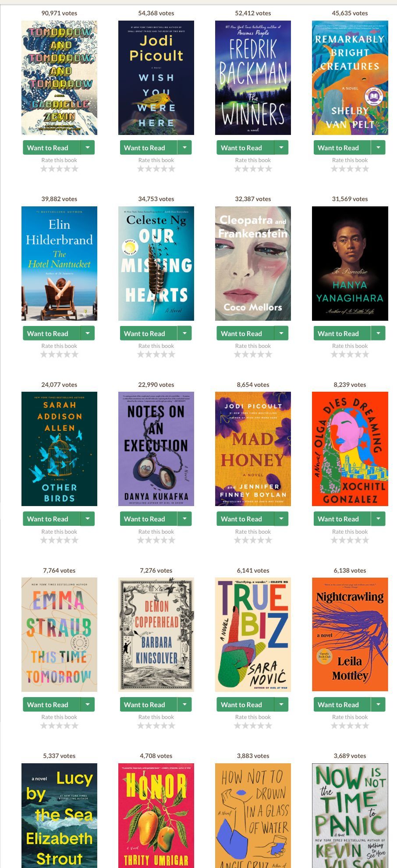
Task: Rate This Time Tomorrow one star
Action: coord(44,726)
